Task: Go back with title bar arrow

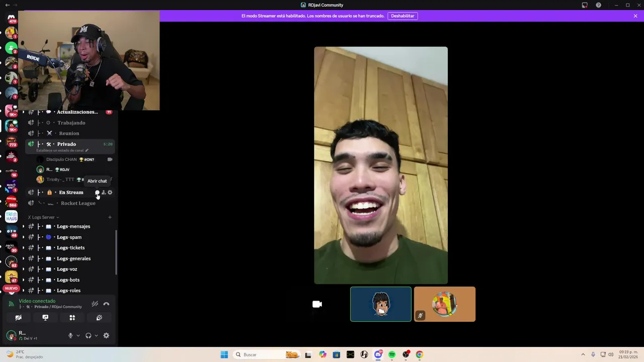Action: point(7,5)
